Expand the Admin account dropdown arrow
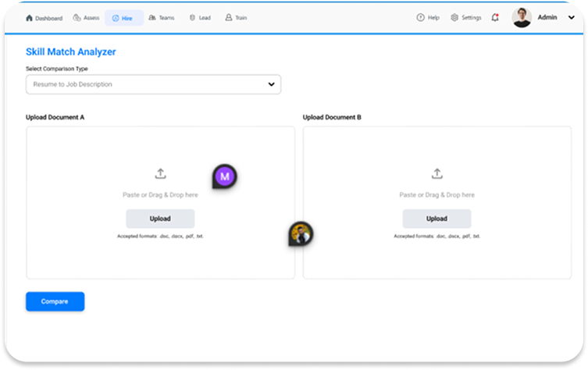588x370 pixels. [571, 18]
